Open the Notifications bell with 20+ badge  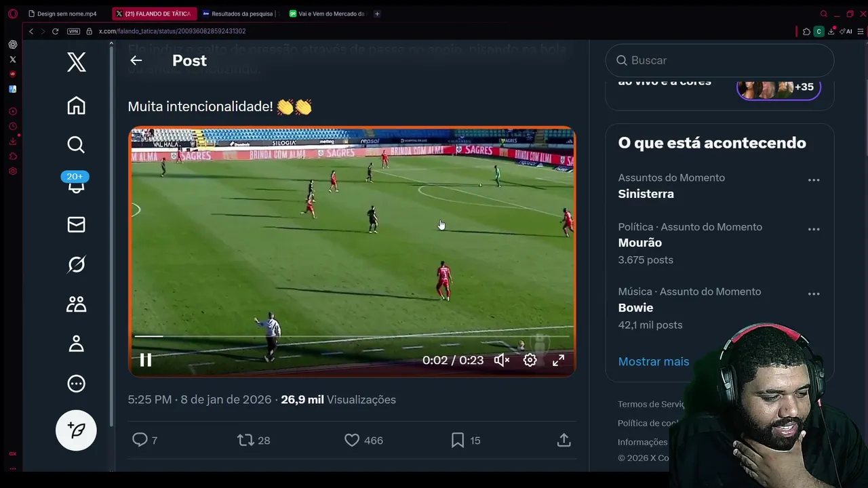coord(76,183)
